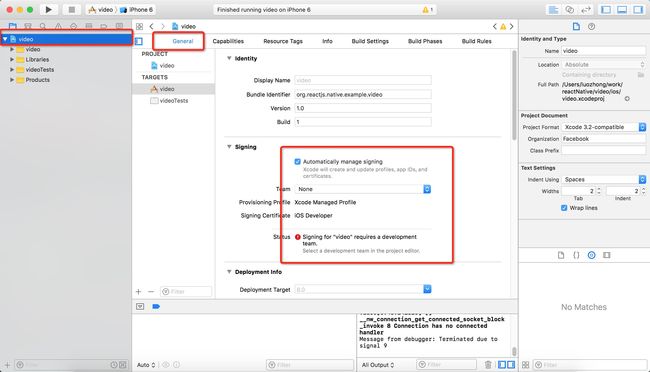Toggle the variables view pane button
The width and height of the screenshot is (650, 372).
502,365
